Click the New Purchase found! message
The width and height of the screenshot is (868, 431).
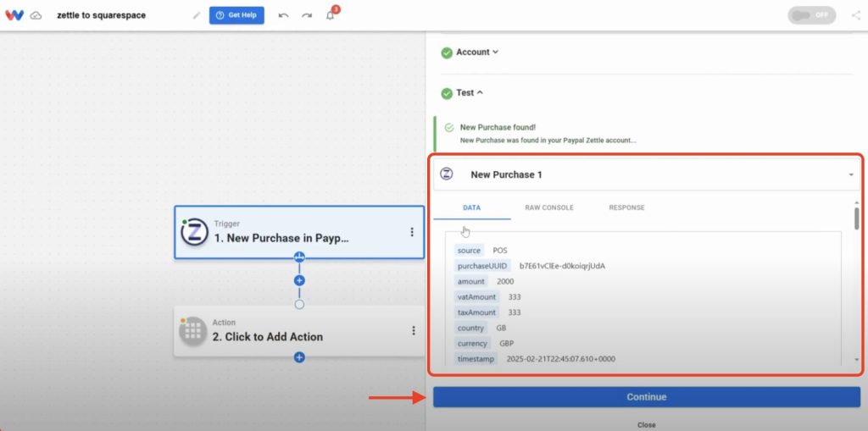pos(498,127)
